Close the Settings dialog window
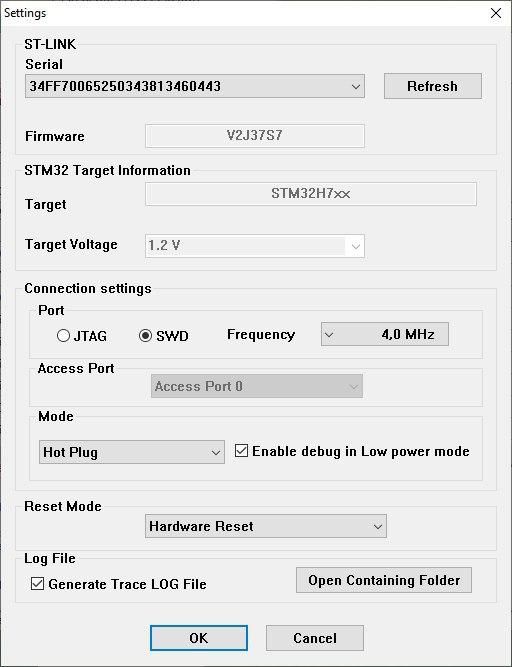Image resolution: width=512 pixels, height=667 pixels. click(496, 13)
